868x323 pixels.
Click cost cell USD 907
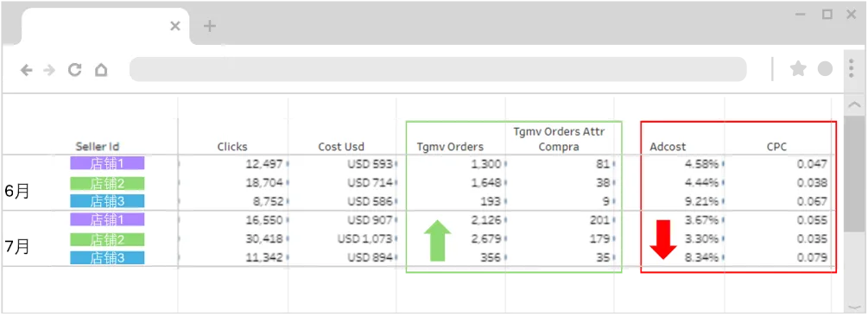[370, 220]
